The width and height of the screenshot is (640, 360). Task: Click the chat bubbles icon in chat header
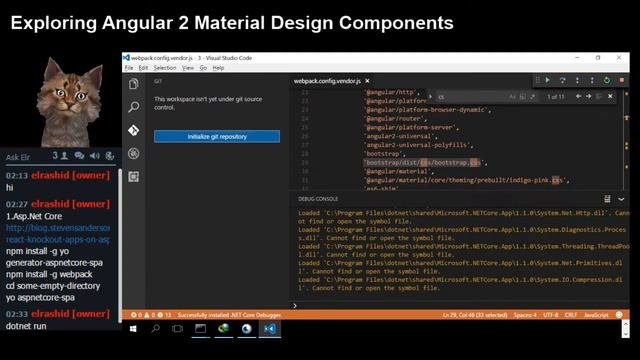pos(79,156)
